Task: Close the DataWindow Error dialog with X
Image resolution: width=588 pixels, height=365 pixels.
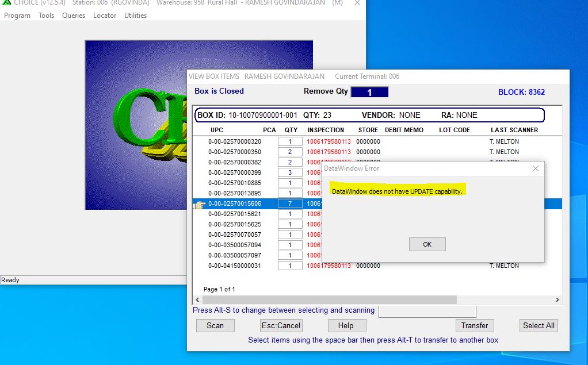Action: click(535, 168)
